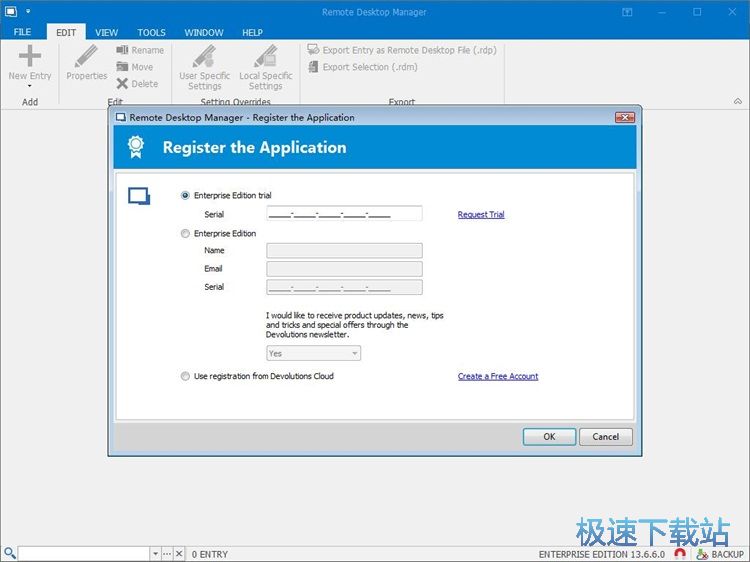Viewport: 750px width, 562px height.
Task: Expand the New Entry dropdown arrow
Action: (30, 86)
